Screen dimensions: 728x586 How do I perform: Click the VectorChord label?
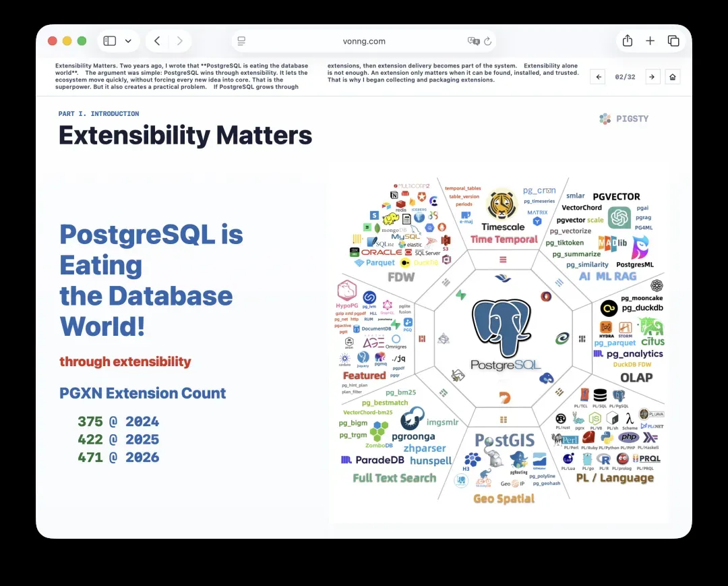tap(582, 208)
